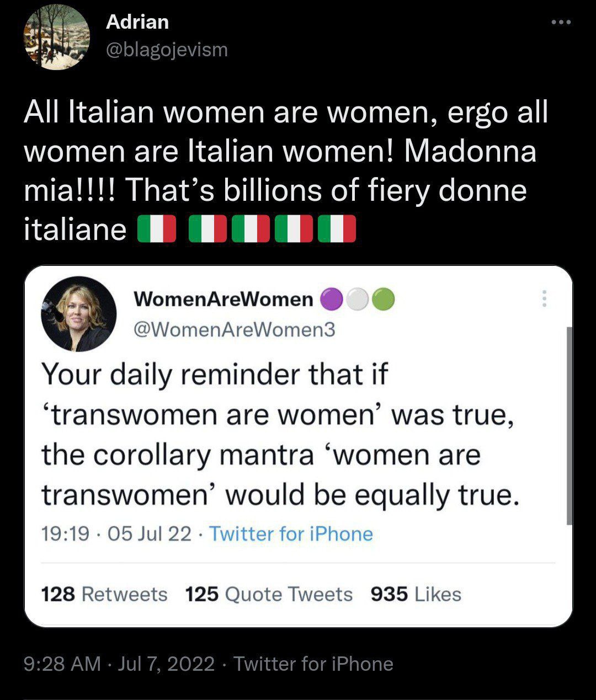
Task: Show the 935 Likes list
Action: [x=416, y=594]
